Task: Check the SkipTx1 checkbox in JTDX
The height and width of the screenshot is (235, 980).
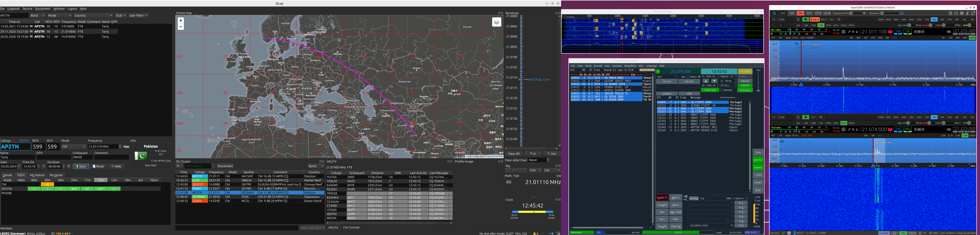Action: point(746,198)
